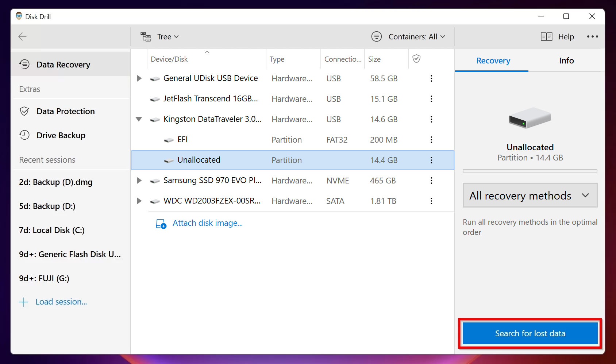Click the protection shield column header icon
The height and width of the screenshot is (364, 616).
[x=416, y=59]
